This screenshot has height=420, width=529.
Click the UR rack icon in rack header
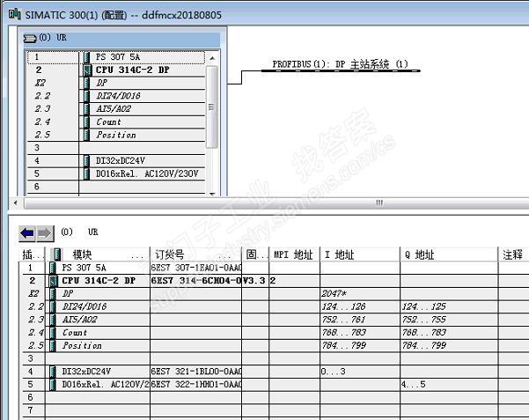(x=30, y=39)
